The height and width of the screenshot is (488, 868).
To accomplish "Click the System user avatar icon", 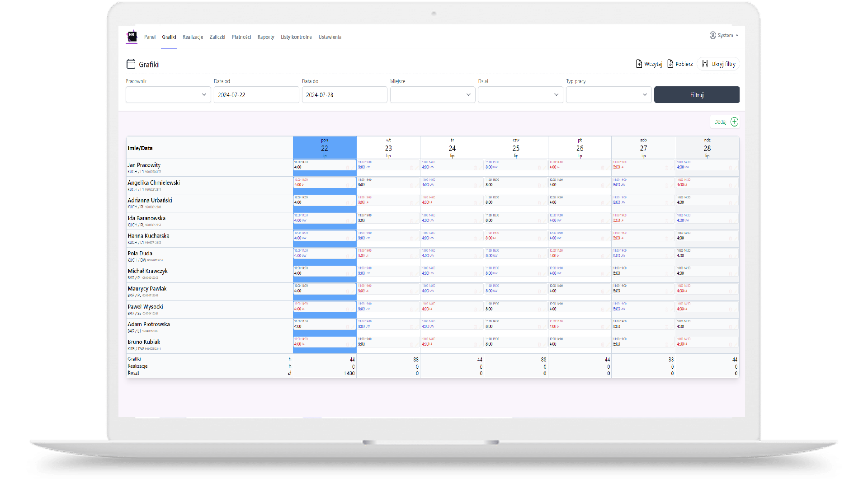I will click(x=712, y=35).
